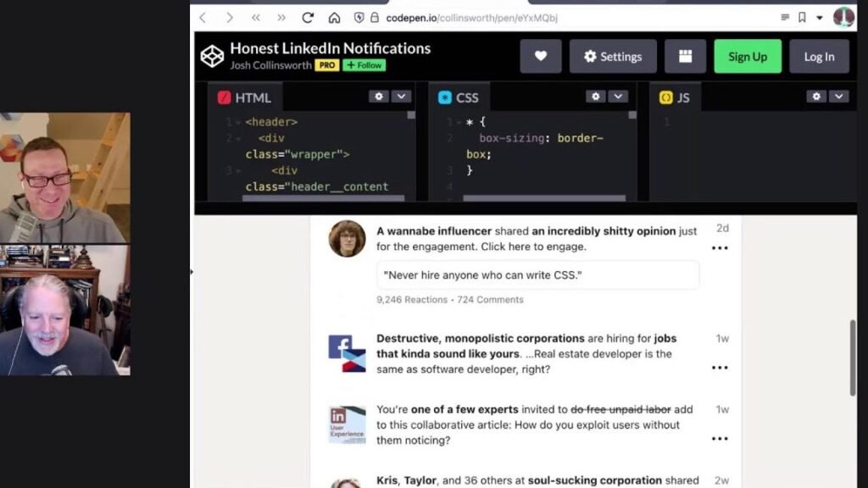Click "Destructive, monopolistic corporations" text

[x=481, y=338]
